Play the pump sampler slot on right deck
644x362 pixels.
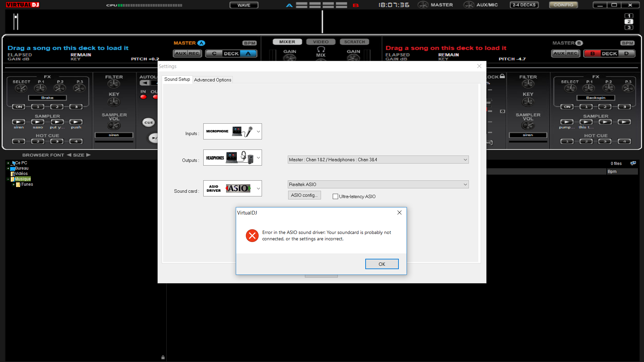tap(567, 122)
